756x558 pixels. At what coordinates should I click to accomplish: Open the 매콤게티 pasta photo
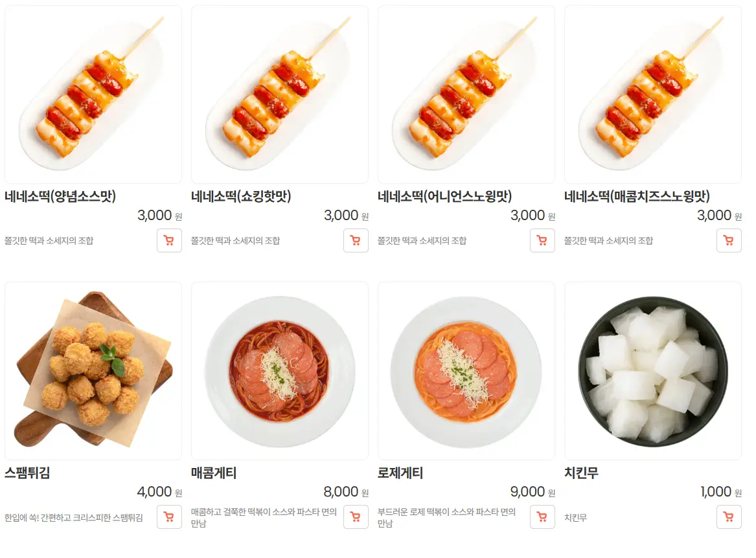tap(280, 370)
